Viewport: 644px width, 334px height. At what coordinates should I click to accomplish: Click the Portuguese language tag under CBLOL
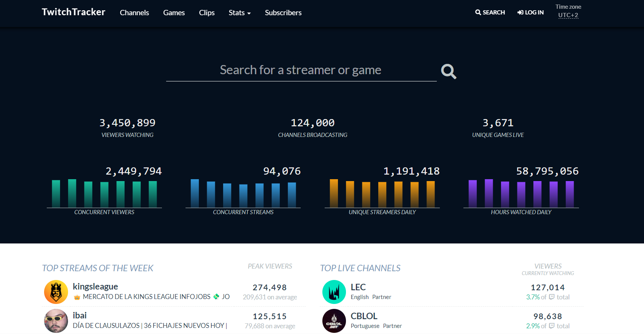(365, 326)
